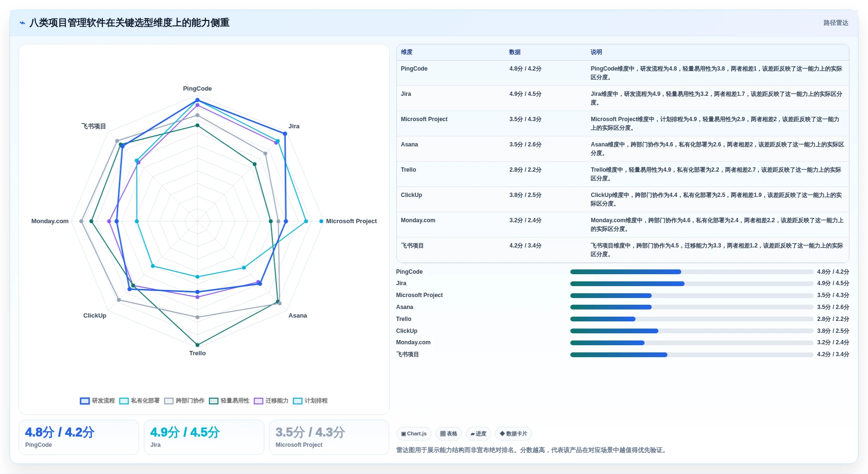Toggle the 跨部门协作 legend series

pos(184,401)
